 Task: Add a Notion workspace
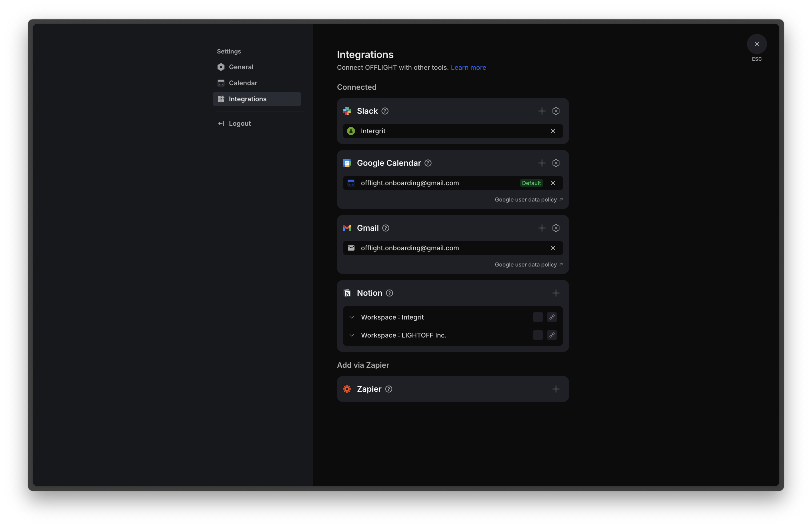[x=556, y=293]
